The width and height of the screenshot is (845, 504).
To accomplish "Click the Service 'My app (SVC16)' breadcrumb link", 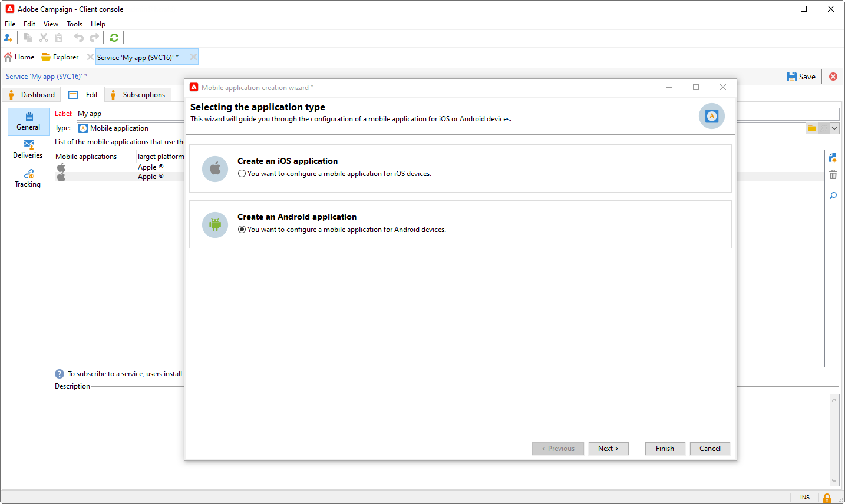I will 47,77.
